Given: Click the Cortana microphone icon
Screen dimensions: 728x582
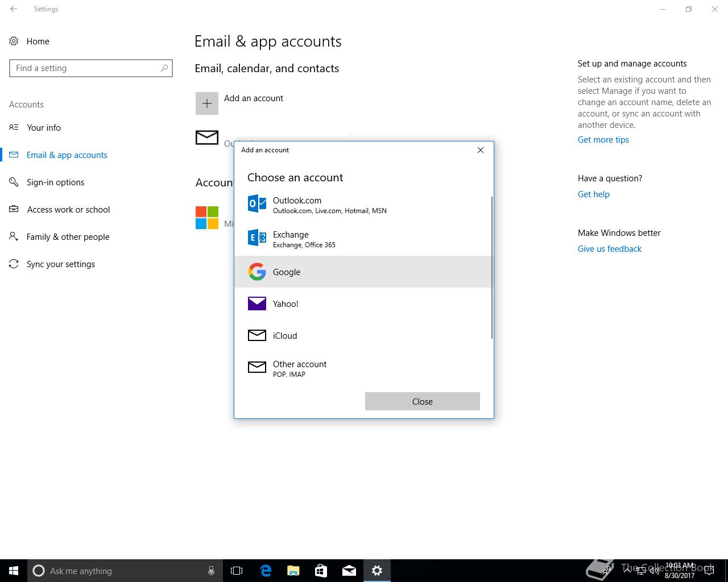Looking at the screenshot, I should point(211,571).
